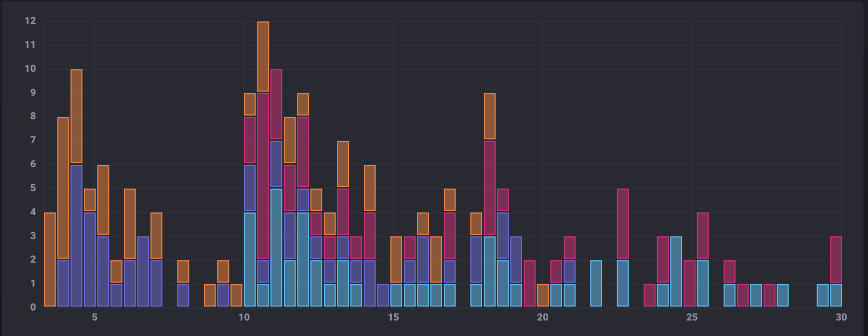Viewport: 868px width, 336px height.
Task: Select the orange segment spanning 7 to 9
Action: tap(490, 116)
